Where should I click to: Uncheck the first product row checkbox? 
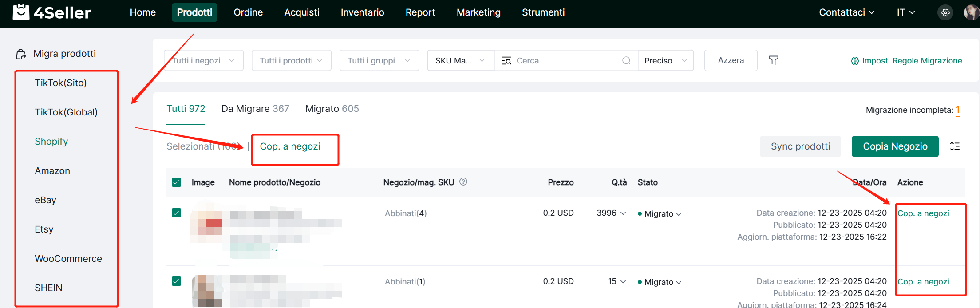click(176, 213)
